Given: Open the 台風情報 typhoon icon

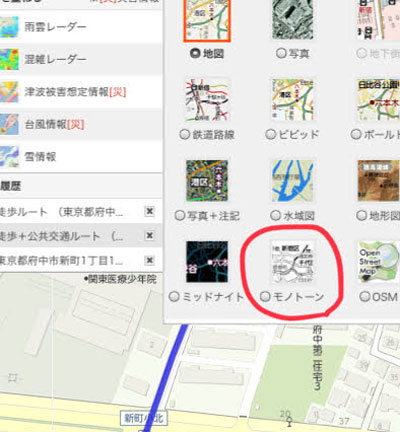Looking at the screenshot, I should (x=9, y=124).
